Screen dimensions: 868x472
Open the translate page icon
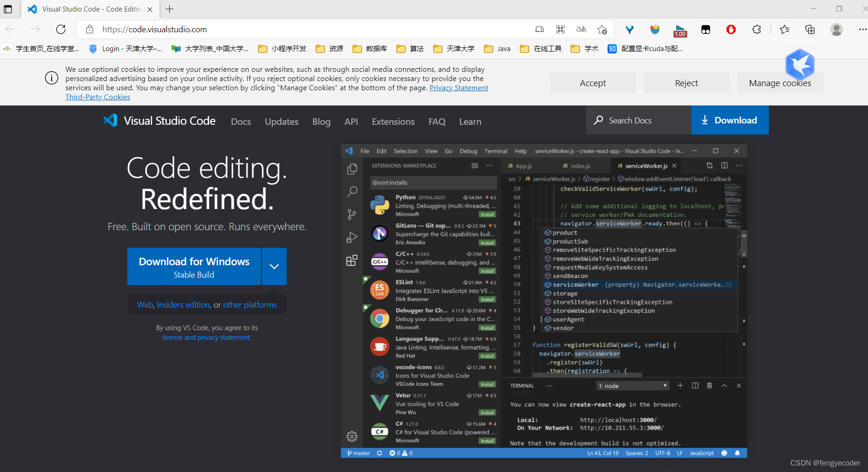tap(581, 29)
